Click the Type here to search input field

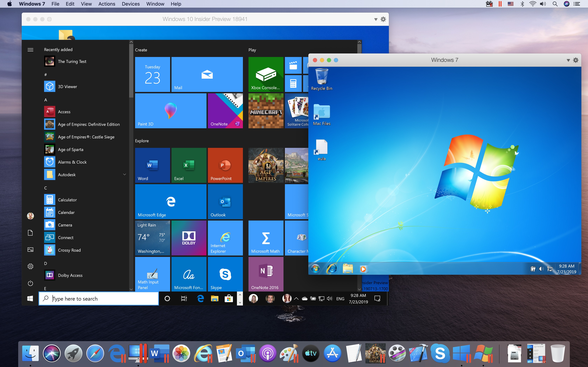pos(99,299)
